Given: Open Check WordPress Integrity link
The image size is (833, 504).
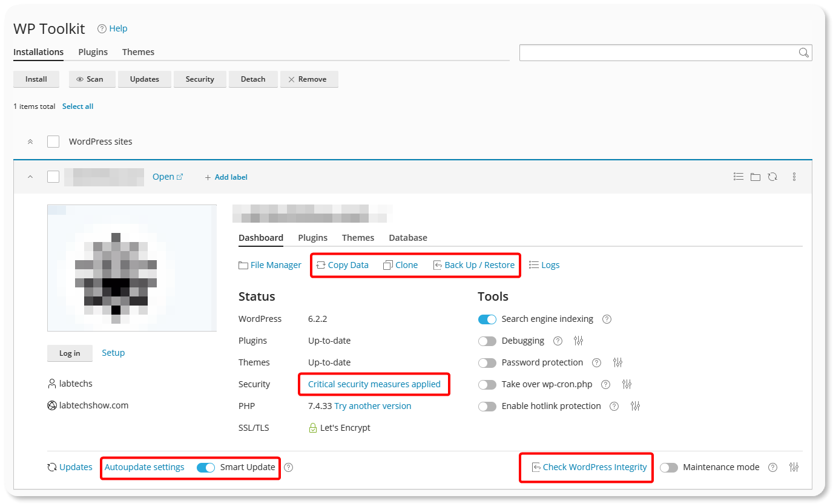Looking at the screenshot, I should coord(589,467).
